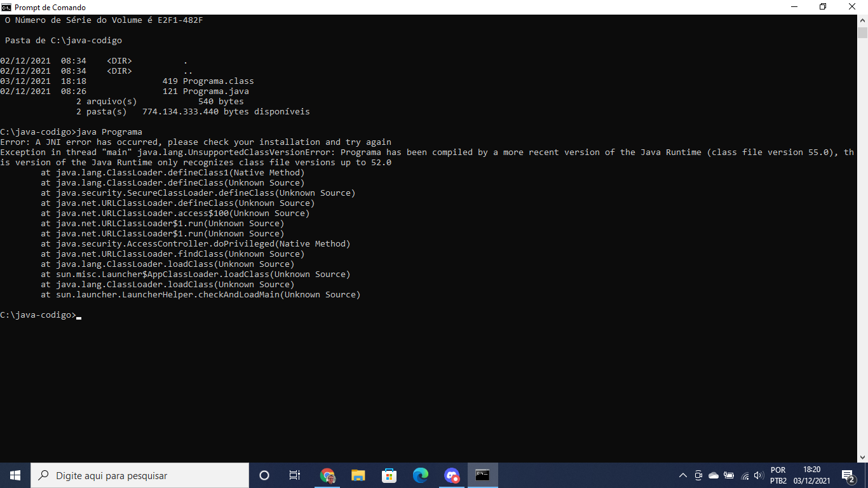This screenshot has height=488, width=868.
Task: Select the Command Prompt taskbar button
Action: [x=483, y=475]
